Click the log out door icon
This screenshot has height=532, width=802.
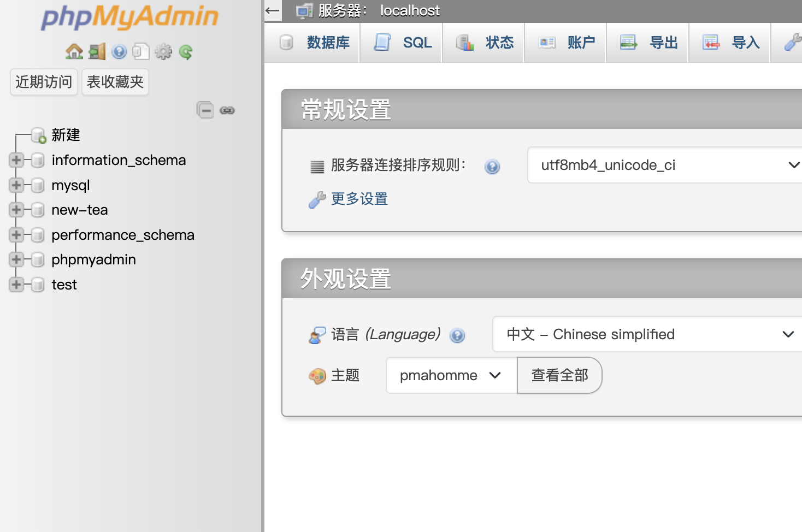[97, 52]
